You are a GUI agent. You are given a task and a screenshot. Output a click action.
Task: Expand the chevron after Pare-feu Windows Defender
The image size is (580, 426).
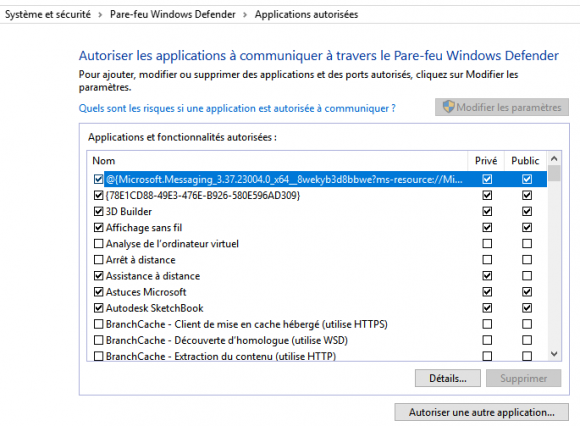click(245, 15)
